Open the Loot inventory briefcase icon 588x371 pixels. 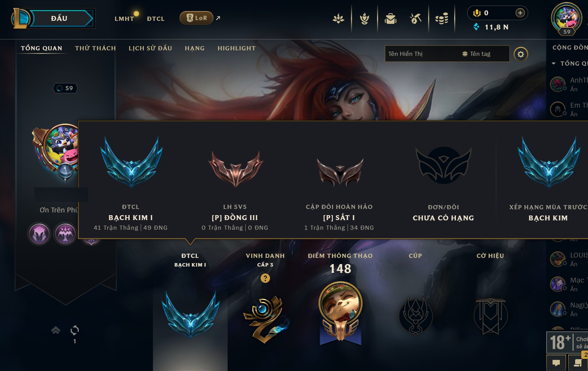(391, 18)
